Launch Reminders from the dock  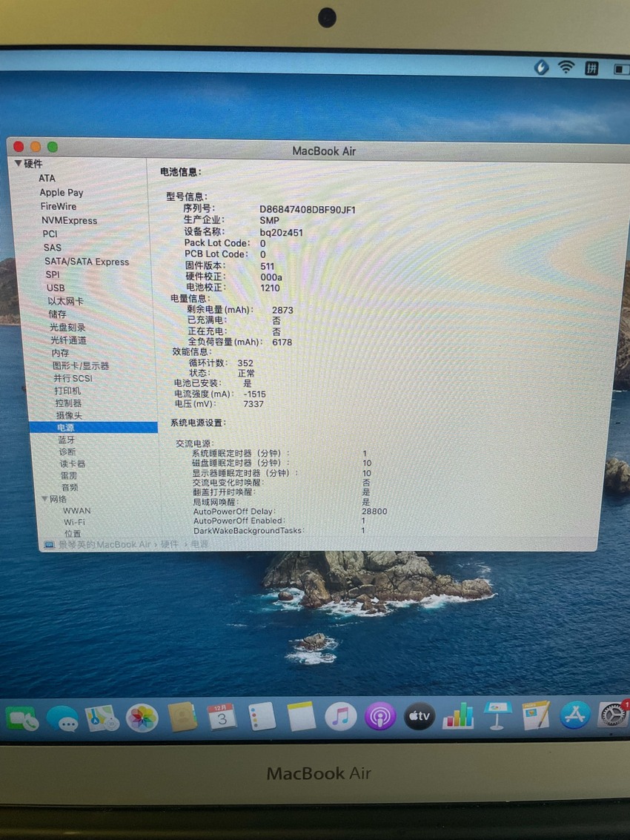pyautogui.click(x=262, y=716)
